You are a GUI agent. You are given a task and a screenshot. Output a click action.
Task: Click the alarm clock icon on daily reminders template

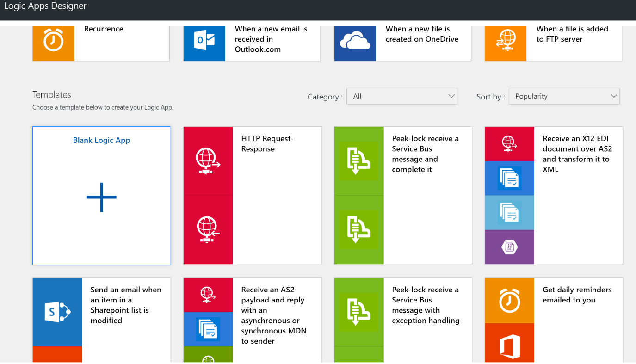tap(509, 301)
